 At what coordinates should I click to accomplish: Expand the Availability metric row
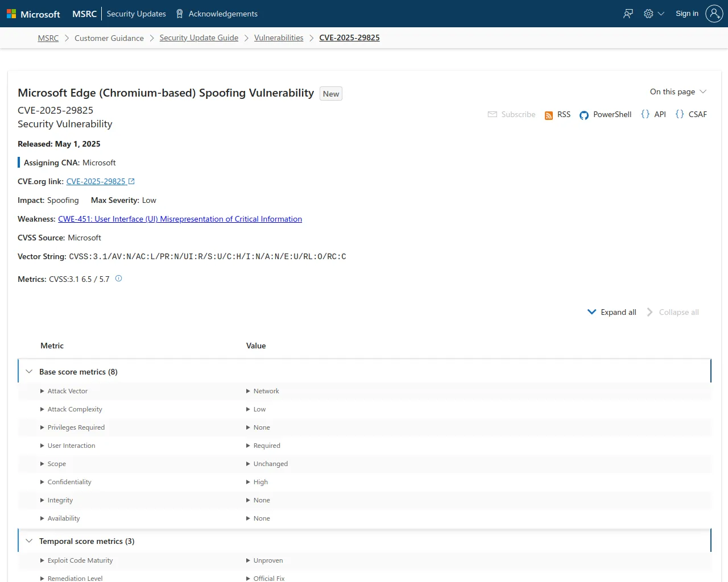(x=60, y=518)
